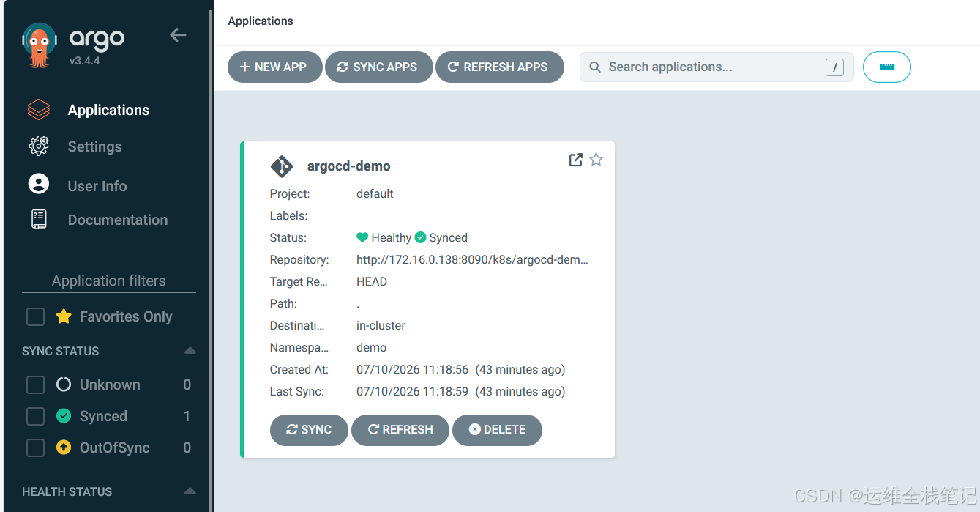The height and width of the screenshot is (512, 980).
Task: Star argocd-demo as a favorite
Action: [x=596, y=160]
